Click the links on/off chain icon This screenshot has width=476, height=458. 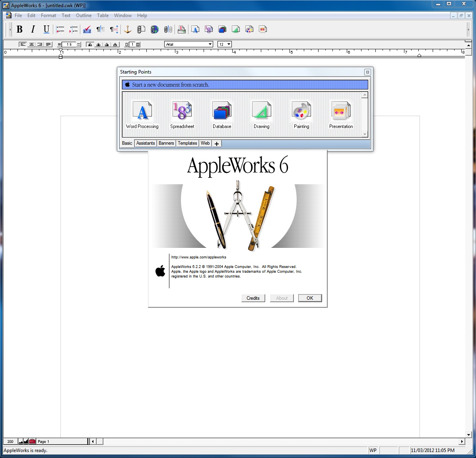pos(168,29)
